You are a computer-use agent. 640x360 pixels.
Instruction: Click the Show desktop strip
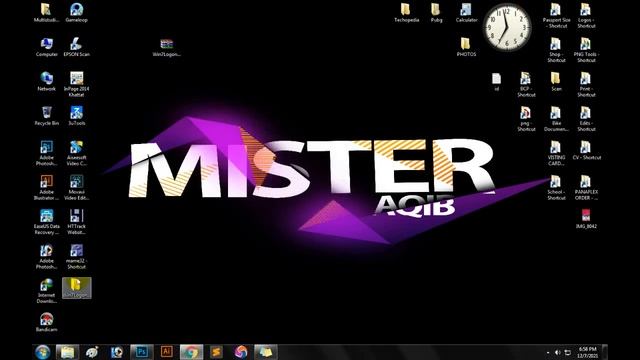click(x=605, y=352)
